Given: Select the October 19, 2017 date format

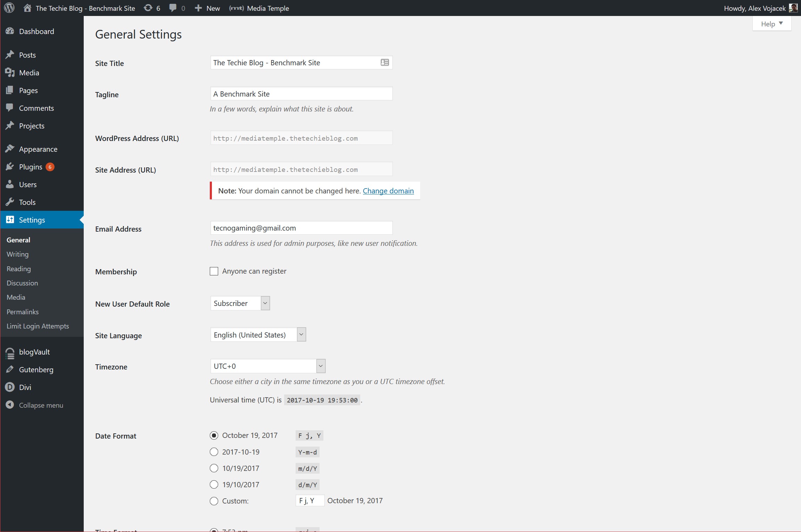Looking at the screenshot, I should 214,435.
